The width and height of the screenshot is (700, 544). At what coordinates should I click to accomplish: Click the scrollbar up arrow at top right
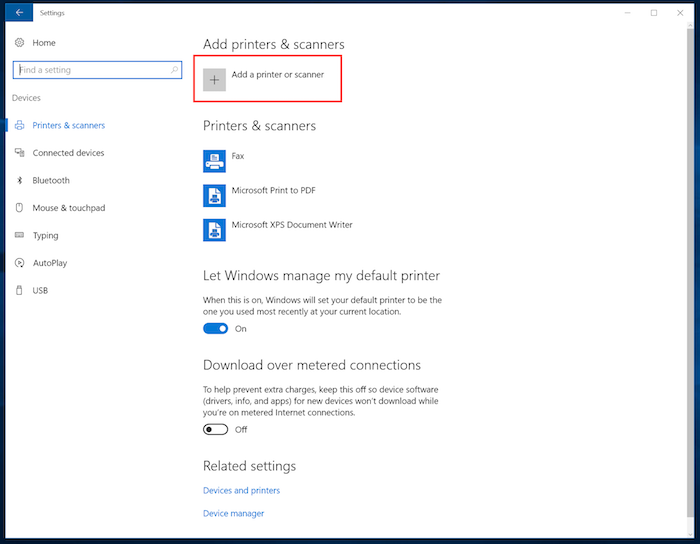(690, 25)
